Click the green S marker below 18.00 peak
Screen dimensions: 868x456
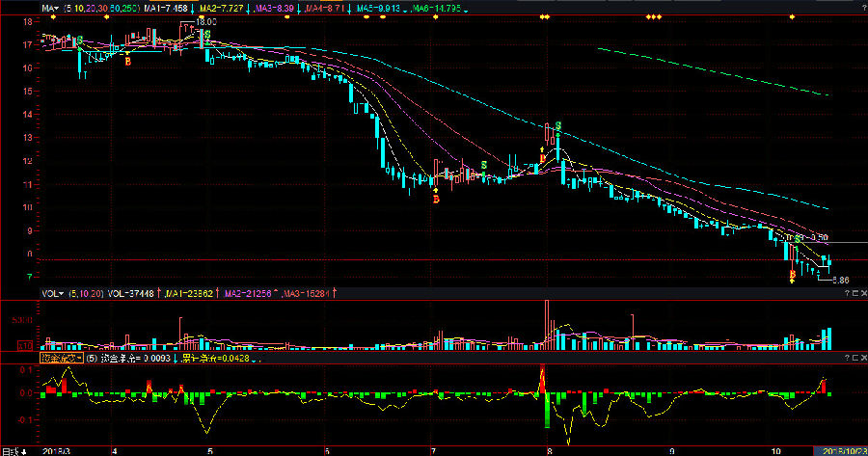[x=208, y=35]
